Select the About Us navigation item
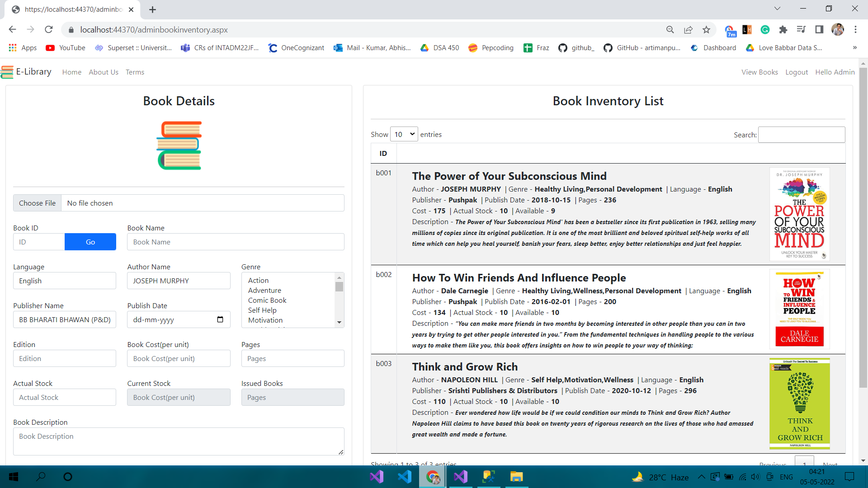Screen dimensions: 868x488 click(104, 72)
